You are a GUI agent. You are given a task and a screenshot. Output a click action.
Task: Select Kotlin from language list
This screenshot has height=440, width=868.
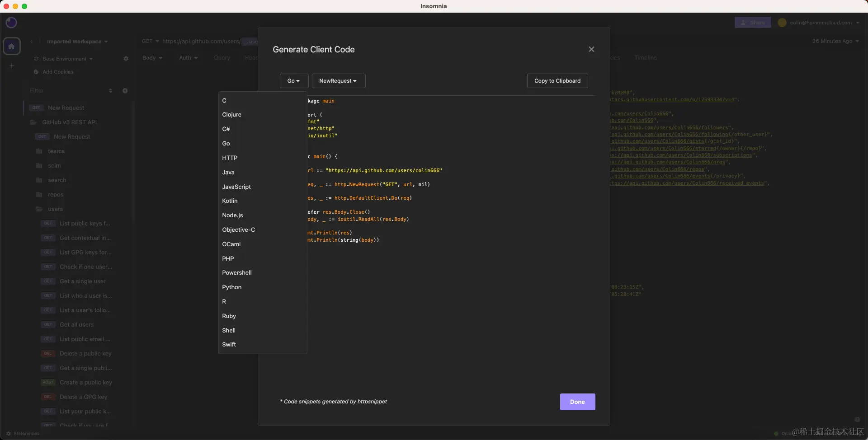point(263,201)
